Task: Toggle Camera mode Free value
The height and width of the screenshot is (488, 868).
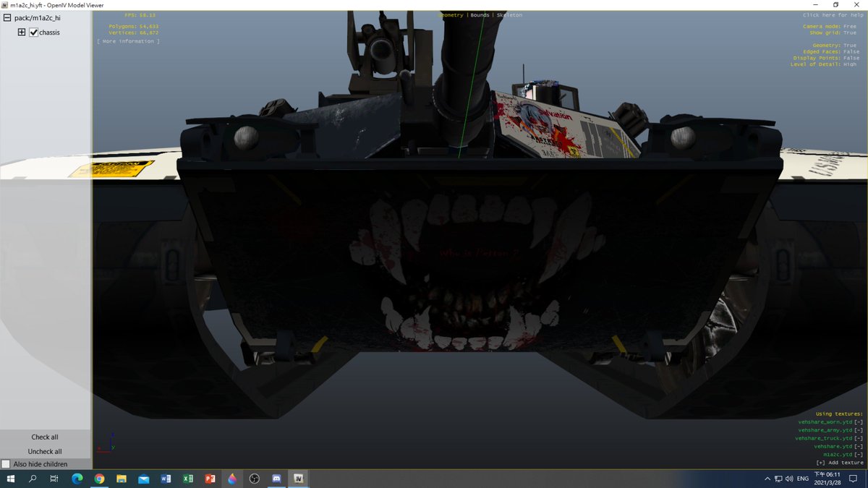Action: point(851,27)
